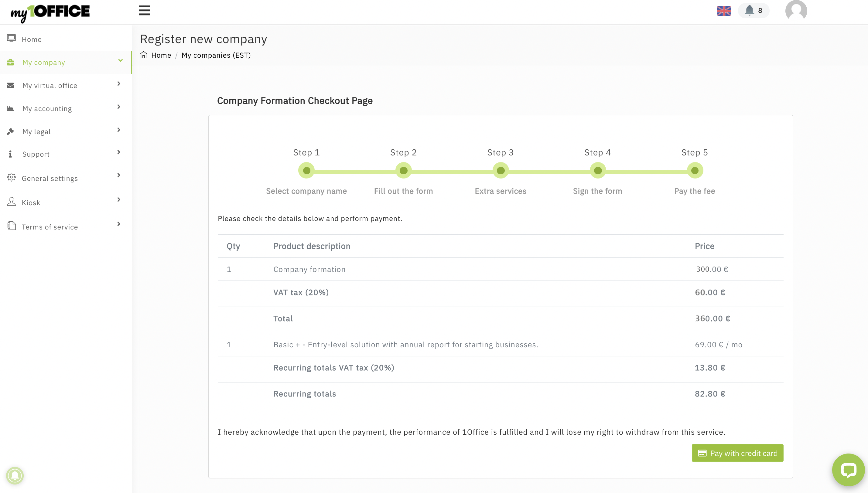
Task: Select the Step 3 Extra services marker
Action: point(500,170)
